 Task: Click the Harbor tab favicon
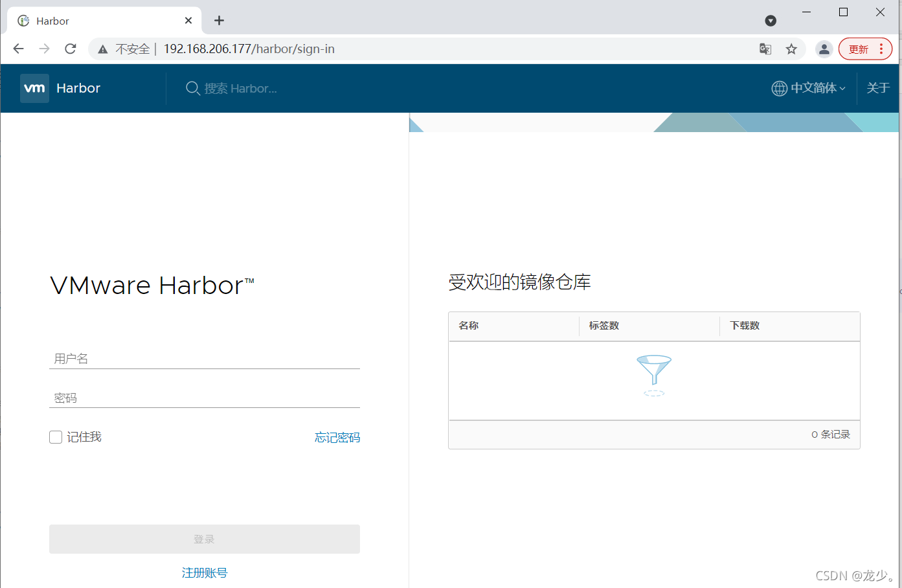click(23, 21)
